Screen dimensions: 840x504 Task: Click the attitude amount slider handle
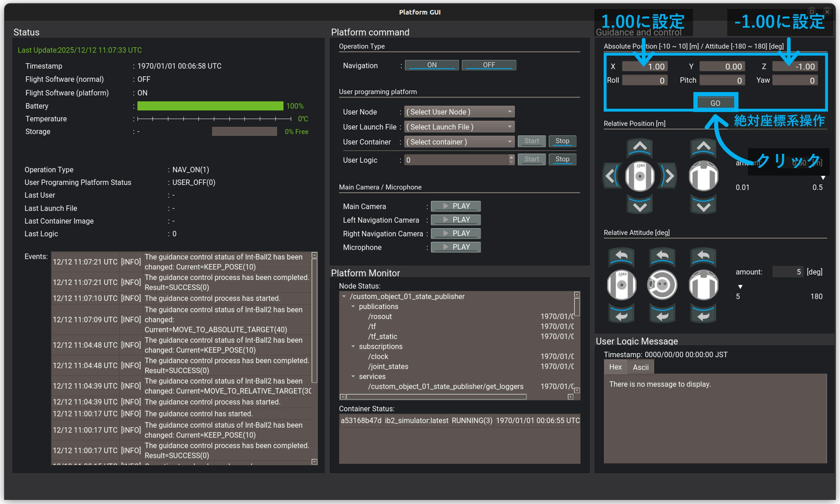click(x=740, y=287)
